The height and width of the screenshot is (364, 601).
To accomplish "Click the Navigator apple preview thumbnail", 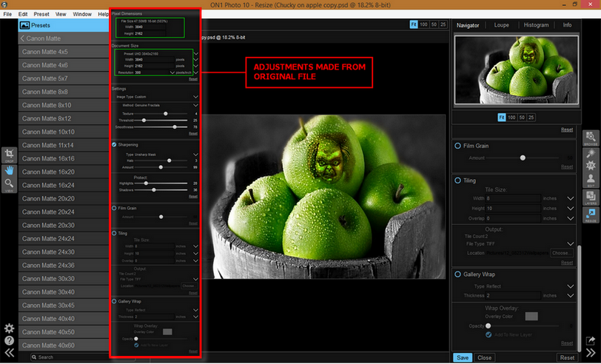I will click(x=517, y=70).
